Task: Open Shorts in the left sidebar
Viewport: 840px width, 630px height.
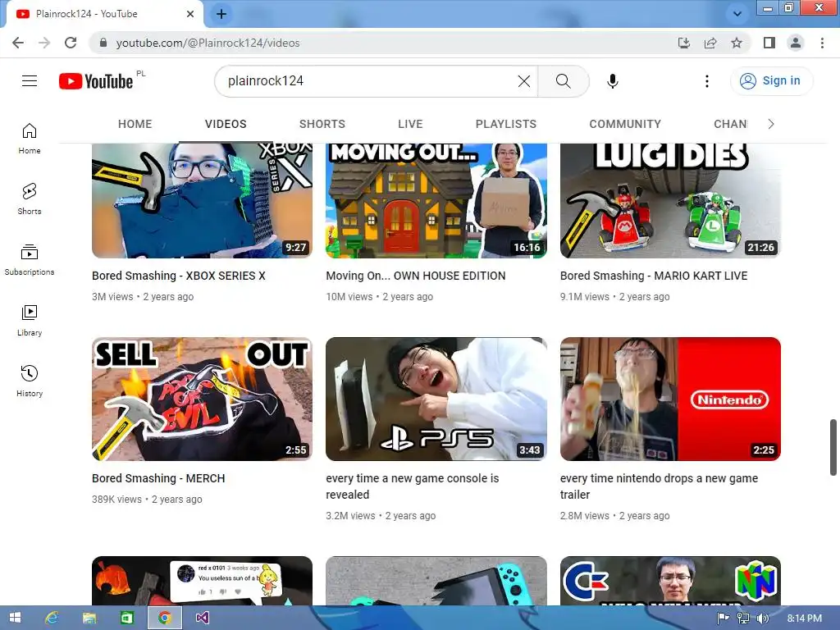Action: (x=30, y=199)
